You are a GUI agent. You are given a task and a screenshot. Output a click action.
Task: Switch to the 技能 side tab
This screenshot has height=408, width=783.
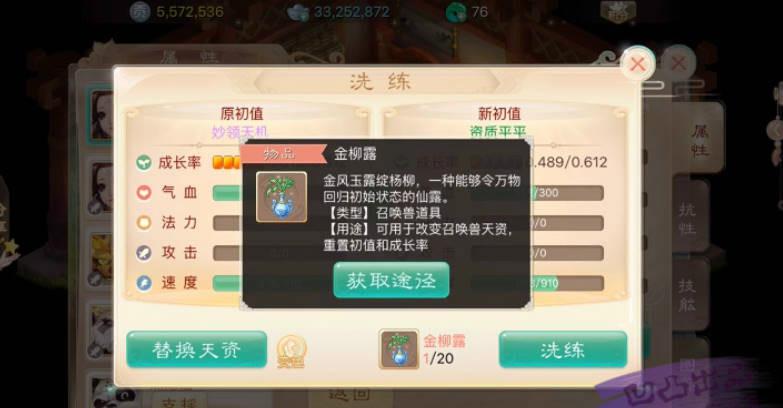[687, 295]
